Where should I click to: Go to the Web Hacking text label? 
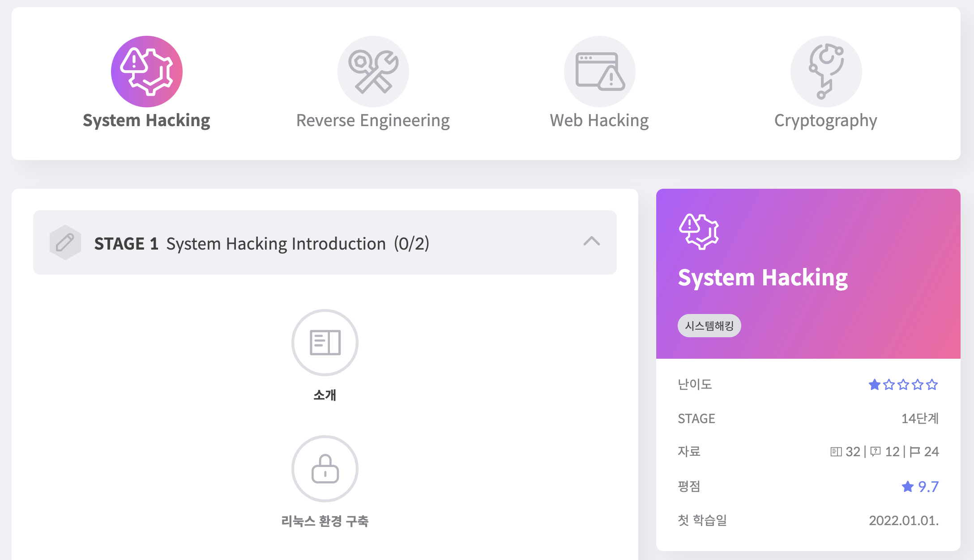point(599,121)
